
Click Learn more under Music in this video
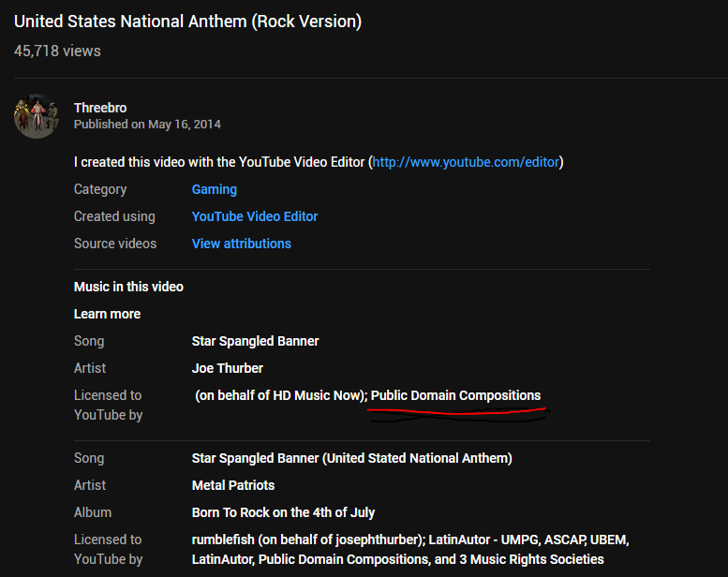click(x=107, y=314)
